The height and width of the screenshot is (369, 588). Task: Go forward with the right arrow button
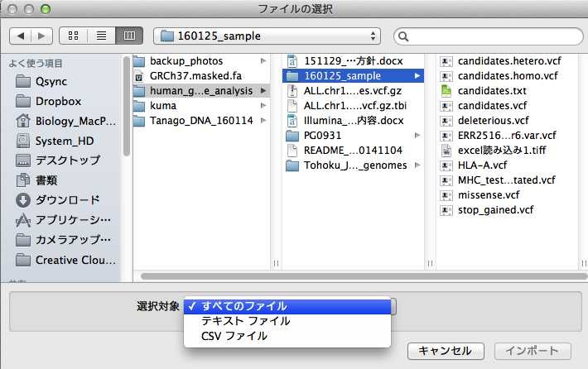point(41,36)
